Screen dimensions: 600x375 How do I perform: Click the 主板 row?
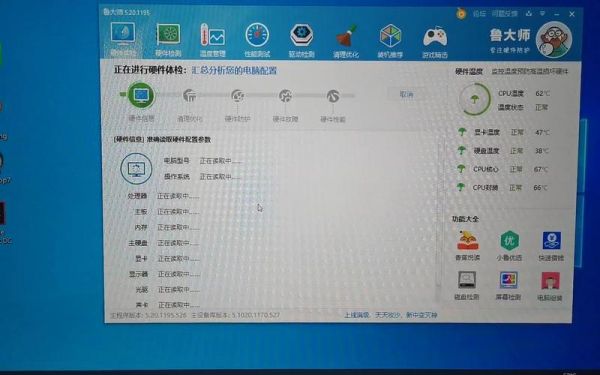(167, 212)
